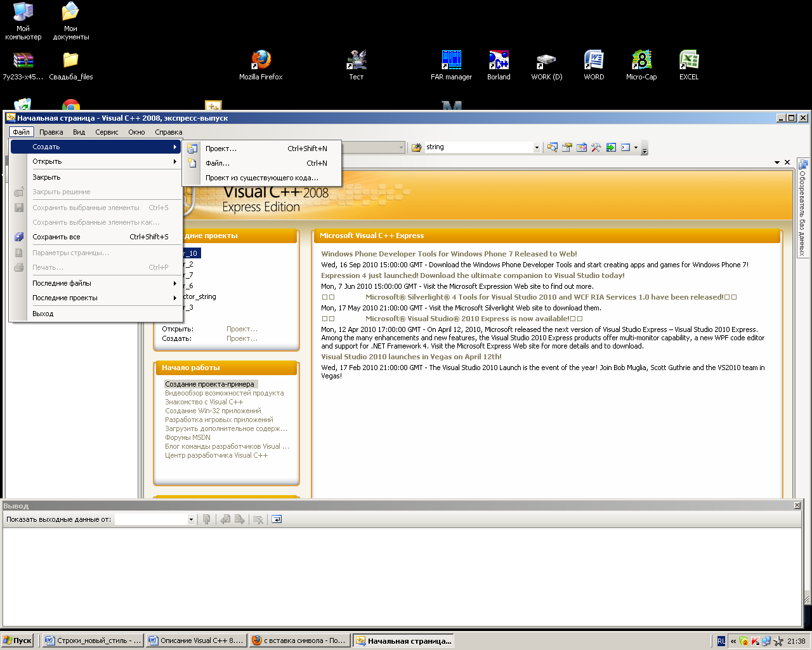Image resolution: width=812 pixels, height=650 pixels.
Task: Open the Сервис menu
Action: pos(107,132)
